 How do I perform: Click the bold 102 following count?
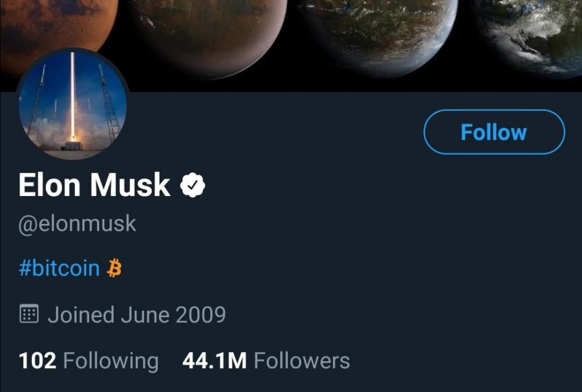pos(38,361)
